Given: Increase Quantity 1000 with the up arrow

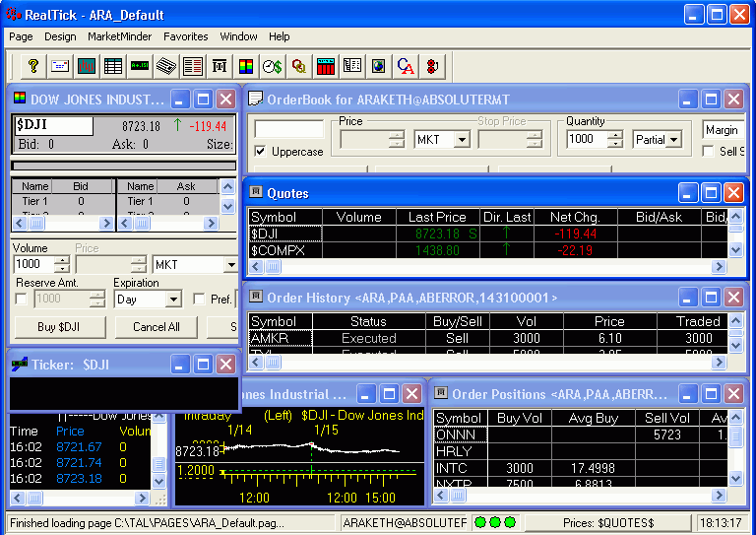Looking at the screenshot, I should coord(615,135).
